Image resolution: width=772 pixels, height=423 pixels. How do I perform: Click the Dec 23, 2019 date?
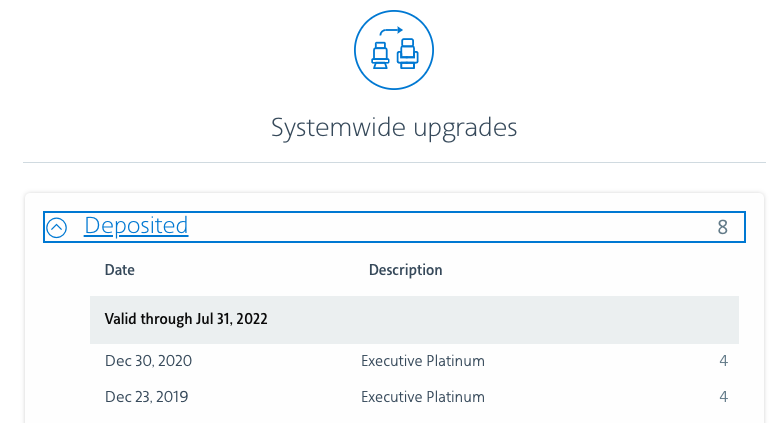[x=146, y=397]
